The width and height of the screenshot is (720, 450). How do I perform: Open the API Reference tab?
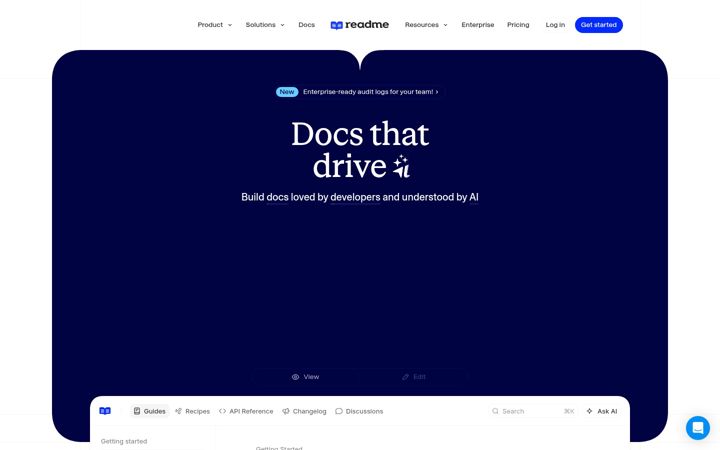point(246,411)
